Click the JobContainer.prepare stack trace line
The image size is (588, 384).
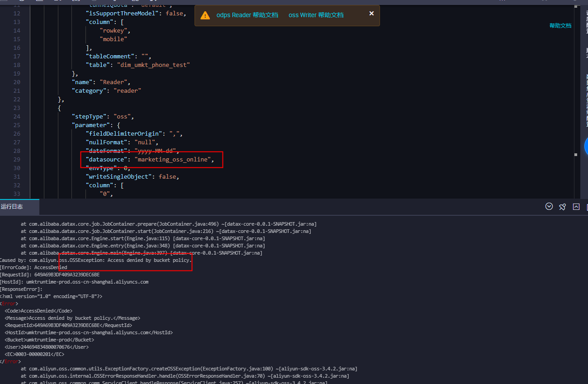[169, 224]
